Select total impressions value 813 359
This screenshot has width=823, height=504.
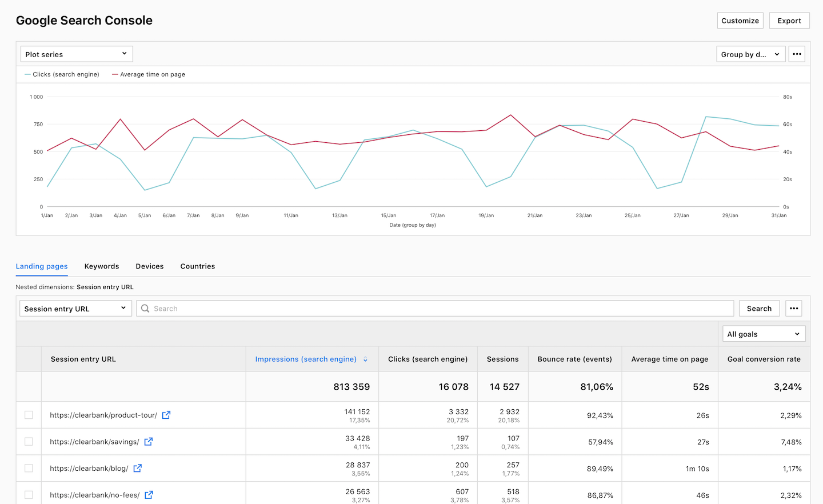[x=351, y=387]
